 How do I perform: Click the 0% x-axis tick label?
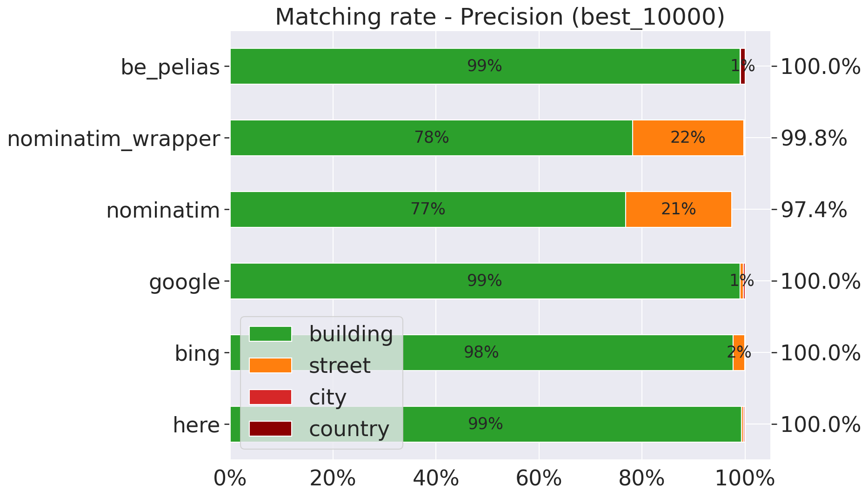point(230,478)
